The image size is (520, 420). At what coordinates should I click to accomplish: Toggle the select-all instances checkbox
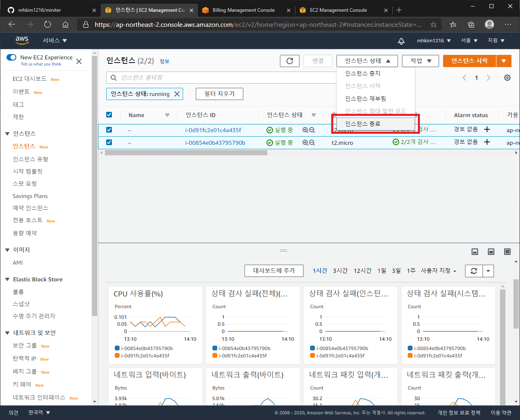pos(109,115)
